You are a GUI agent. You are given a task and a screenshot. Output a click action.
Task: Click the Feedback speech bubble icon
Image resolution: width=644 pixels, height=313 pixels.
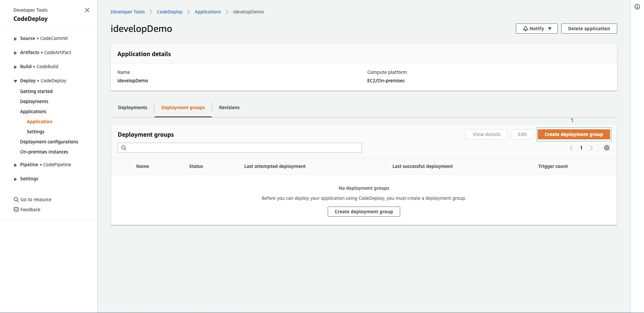(16, 210)
